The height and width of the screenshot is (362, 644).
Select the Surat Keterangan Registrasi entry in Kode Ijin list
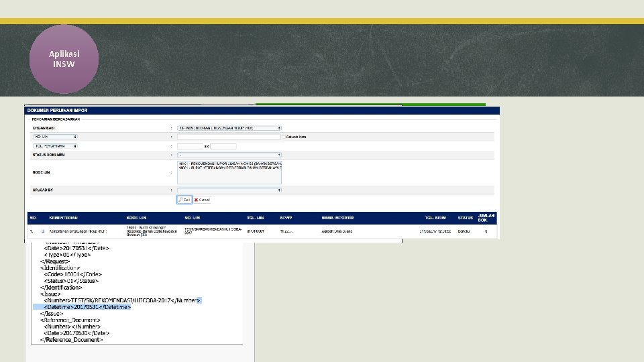229,168
